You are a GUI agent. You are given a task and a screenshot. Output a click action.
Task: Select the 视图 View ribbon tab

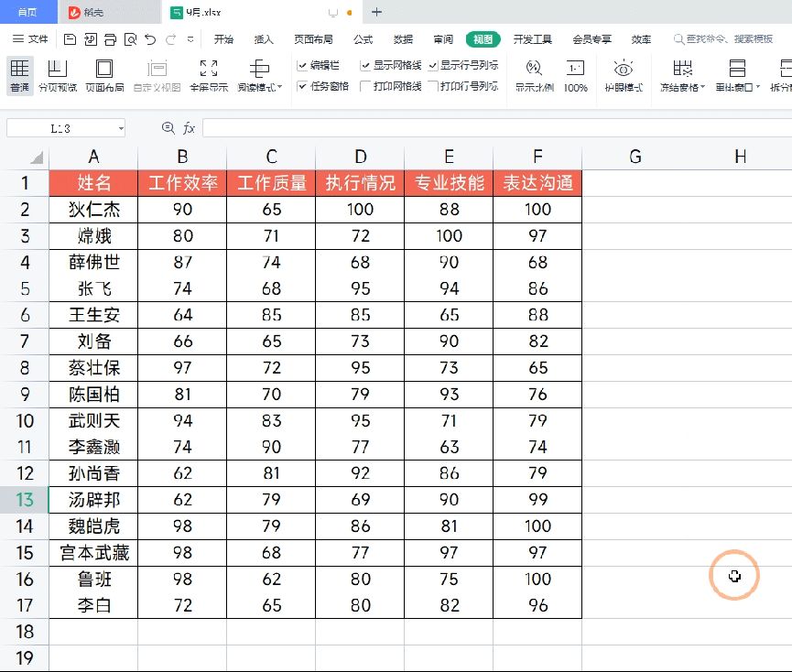tap(483, 39)
